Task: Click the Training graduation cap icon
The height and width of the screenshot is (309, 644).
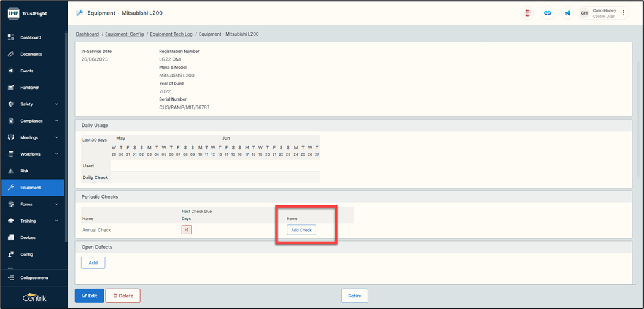Action: point(11,221)
